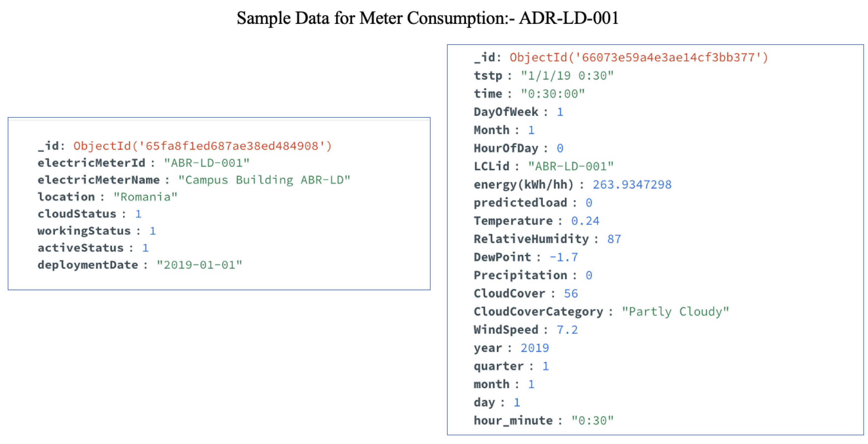Click the consumption document ObjectId
The height and width of the screenshot is (444, 868).
pos(639,57)
